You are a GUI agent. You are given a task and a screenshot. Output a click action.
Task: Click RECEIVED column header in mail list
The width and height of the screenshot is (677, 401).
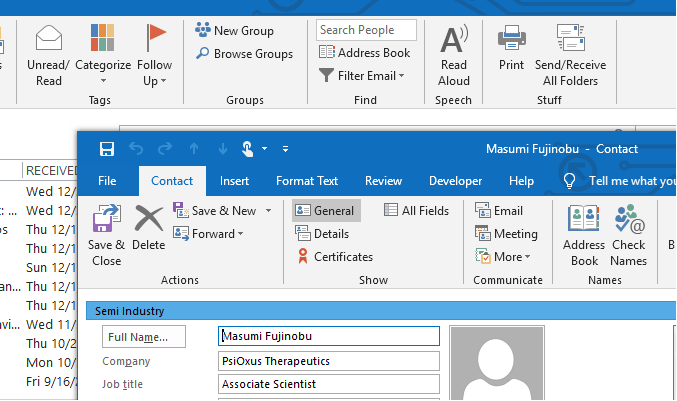point(50,171)
